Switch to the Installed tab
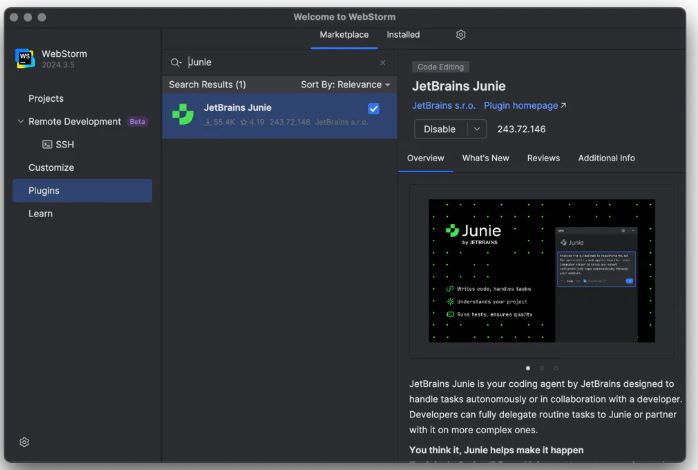The width and height of the screenshot is (698, 470). click(403, 35)
